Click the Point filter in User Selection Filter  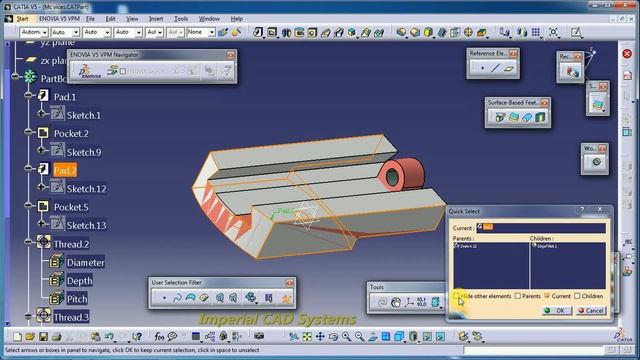point(164,298)
